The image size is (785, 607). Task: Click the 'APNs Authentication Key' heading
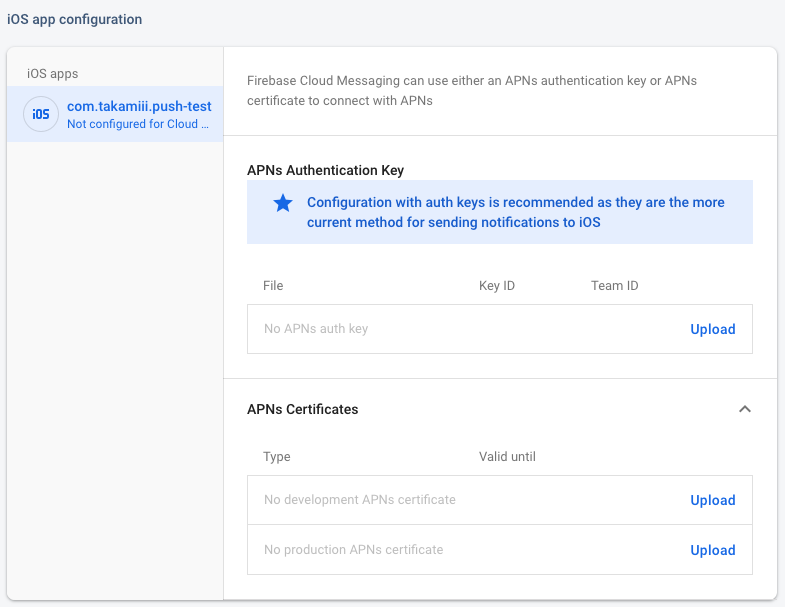pyautogui.click(x=325, y=170)
